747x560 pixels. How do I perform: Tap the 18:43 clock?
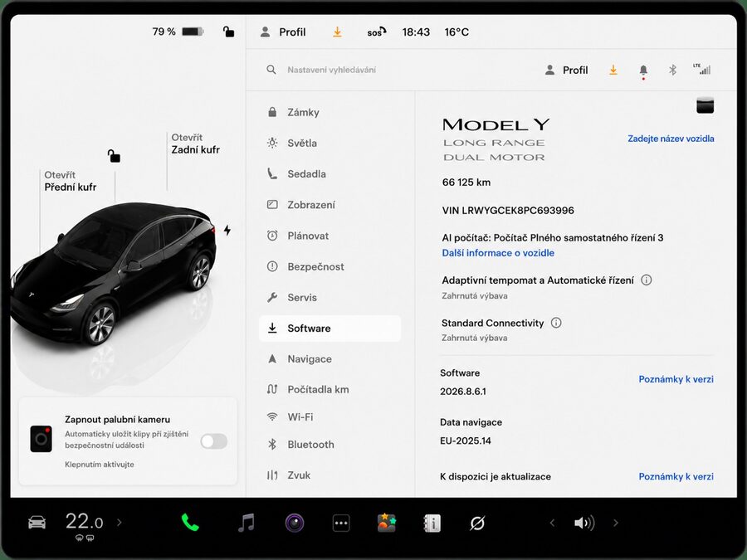416,32
